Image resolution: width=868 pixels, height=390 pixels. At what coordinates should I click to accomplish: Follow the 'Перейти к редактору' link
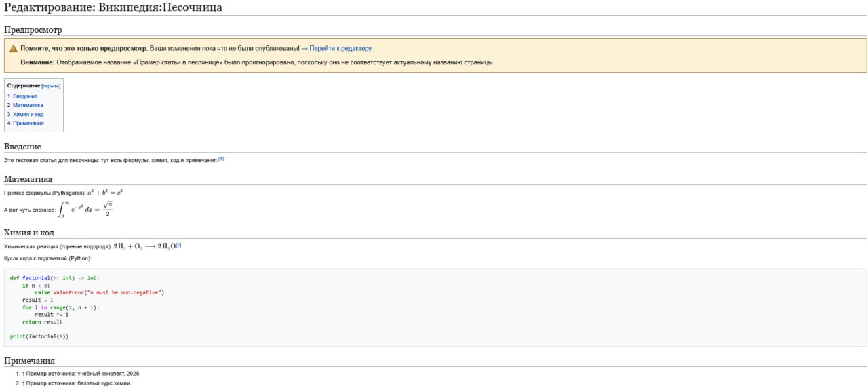click(x=340, y=49)
